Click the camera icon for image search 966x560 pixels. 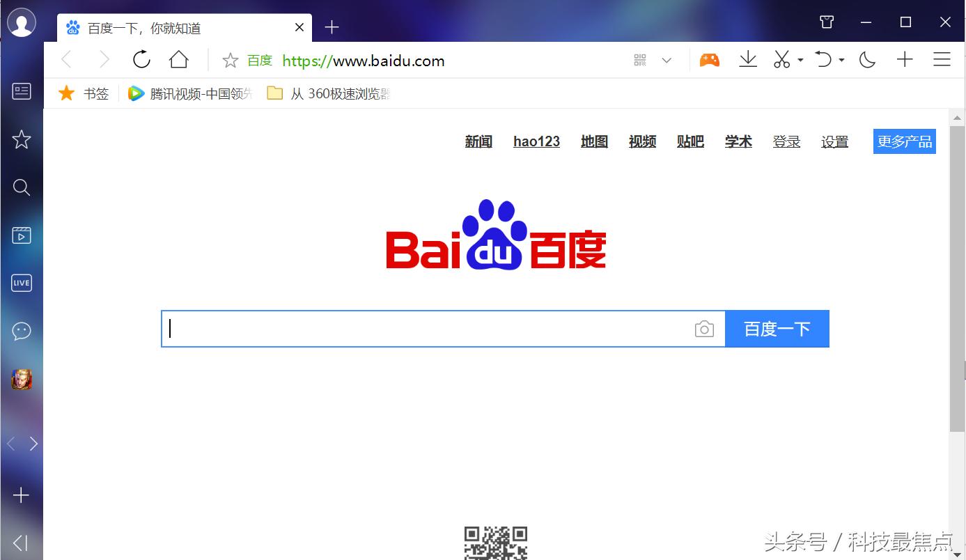point(704,328)
